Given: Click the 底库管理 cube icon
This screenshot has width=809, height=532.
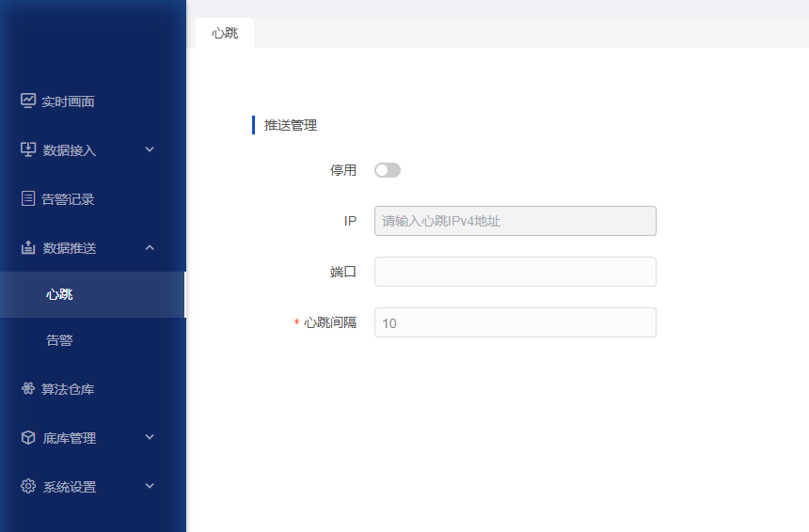Looking at the screenshot, I should (28, 438).
